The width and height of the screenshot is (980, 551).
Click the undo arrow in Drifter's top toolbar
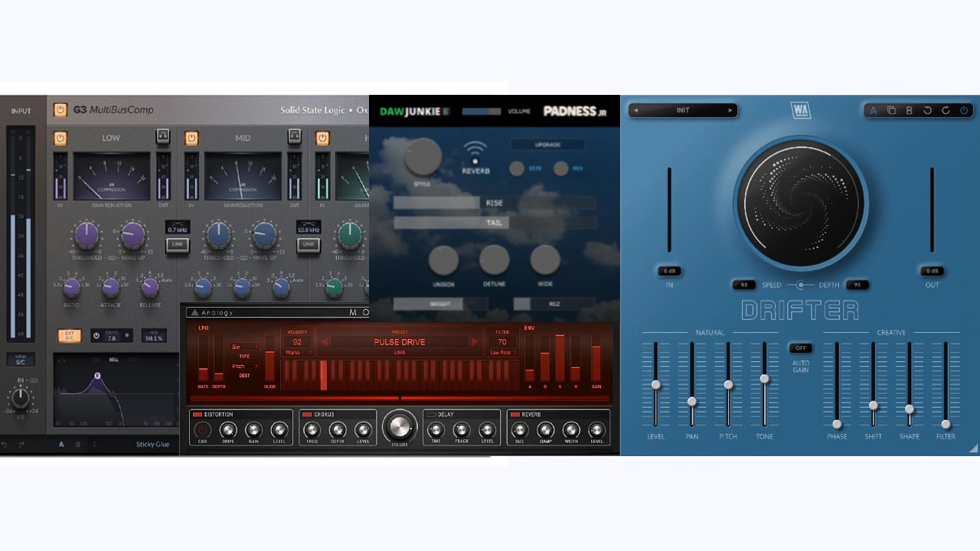[x=928, y=110]
